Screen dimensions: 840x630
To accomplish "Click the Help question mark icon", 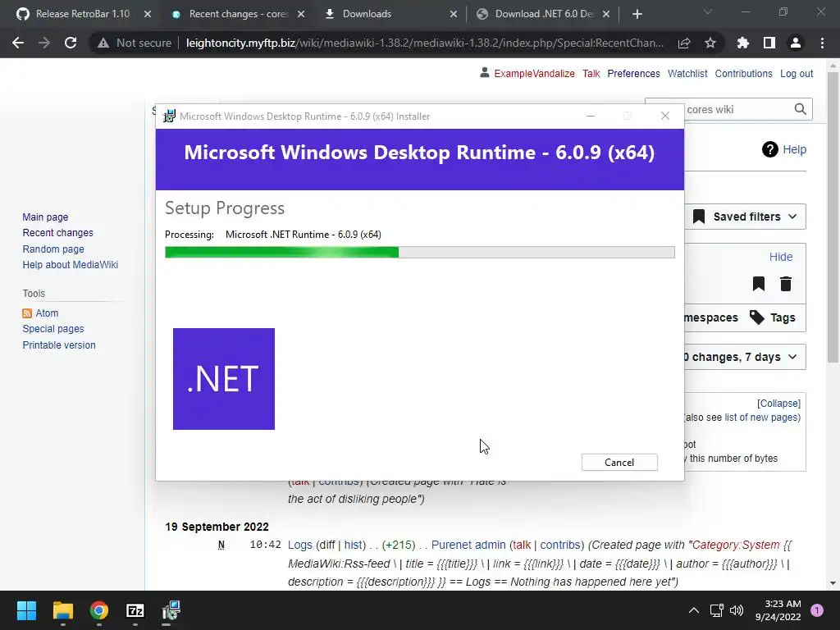I will 769,149.
